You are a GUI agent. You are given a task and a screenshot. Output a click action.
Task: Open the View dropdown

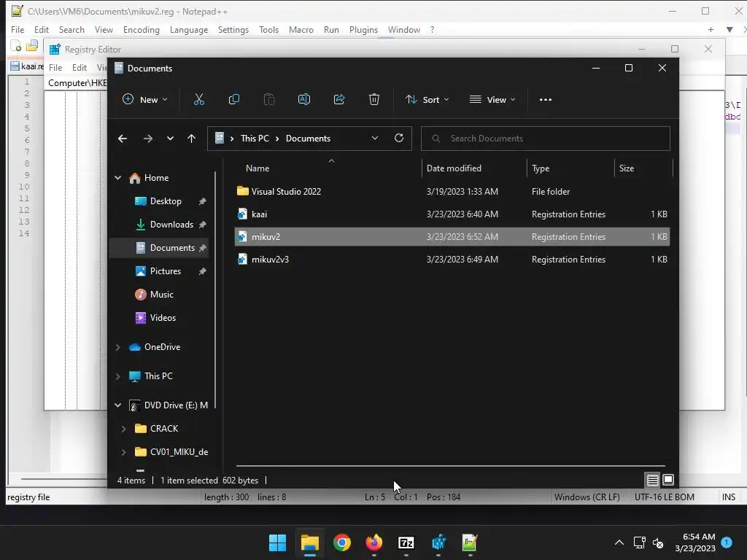492,99
